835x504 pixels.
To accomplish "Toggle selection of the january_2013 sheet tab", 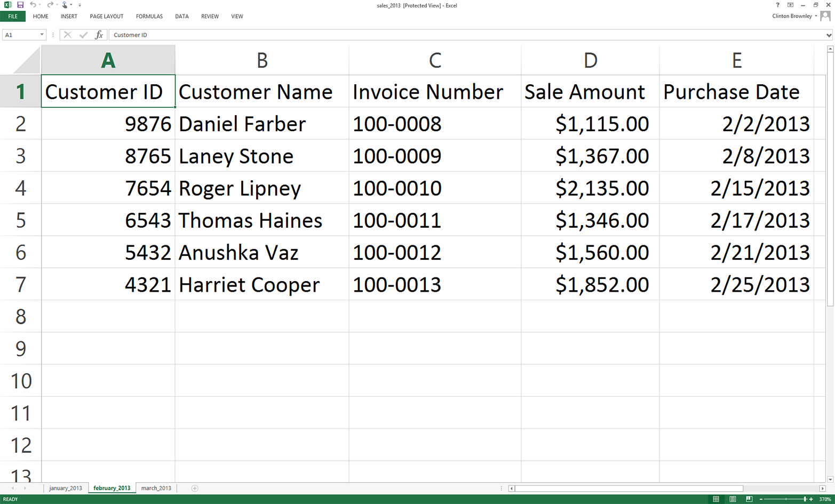I will click(x=65, y=487).
